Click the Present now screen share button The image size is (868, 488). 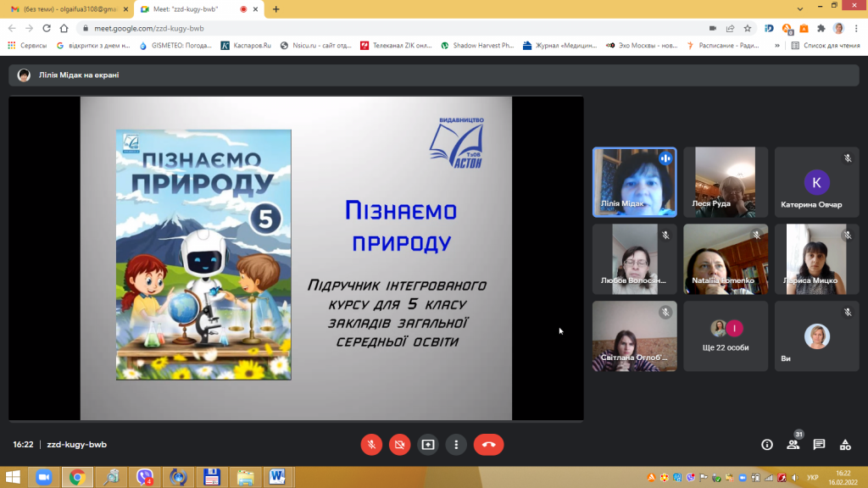point(428,444)
